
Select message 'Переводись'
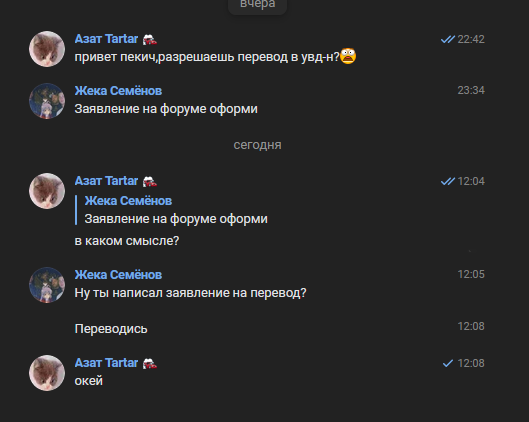click(x=111, y=329)
